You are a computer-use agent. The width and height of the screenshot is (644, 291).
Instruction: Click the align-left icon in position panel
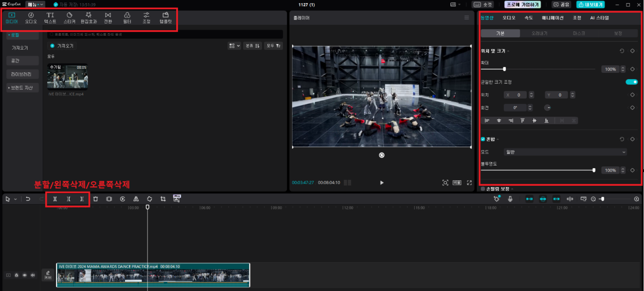click(x=487, y=120)
